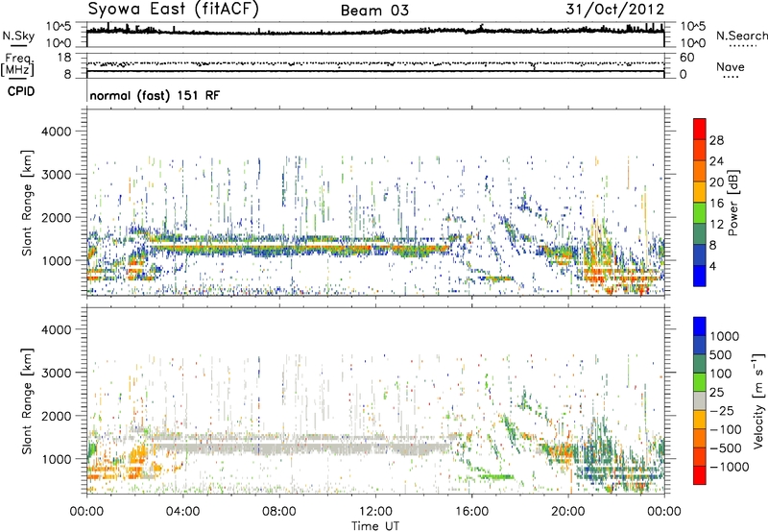Click the "60" tick on Nave axis

687,58
